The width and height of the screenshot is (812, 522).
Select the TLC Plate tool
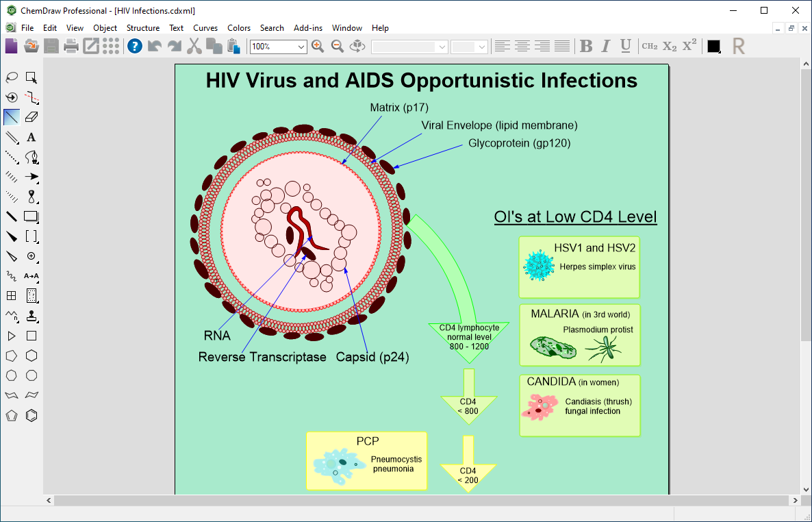pyautogui.click(x=31, y=296)
